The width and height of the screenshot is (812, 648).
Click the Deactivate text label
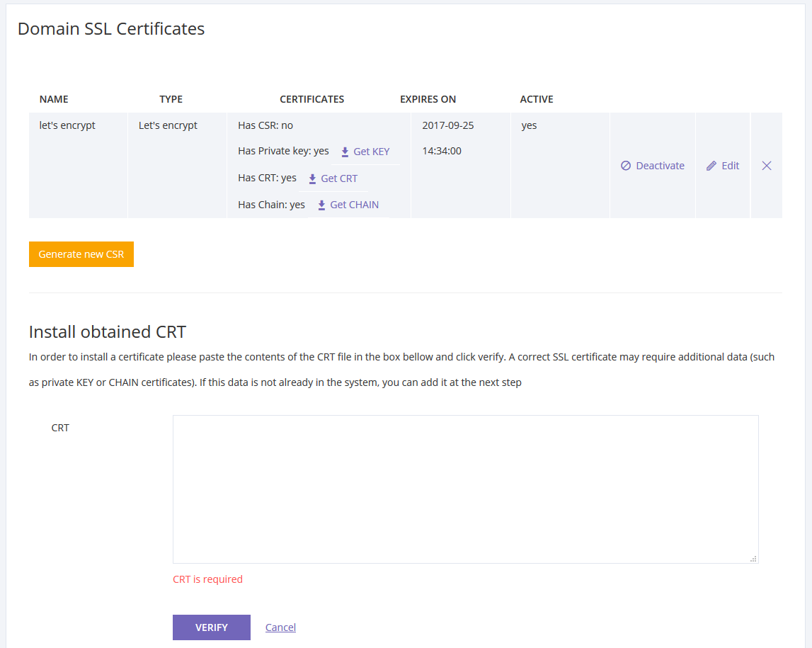coord(660,166)
